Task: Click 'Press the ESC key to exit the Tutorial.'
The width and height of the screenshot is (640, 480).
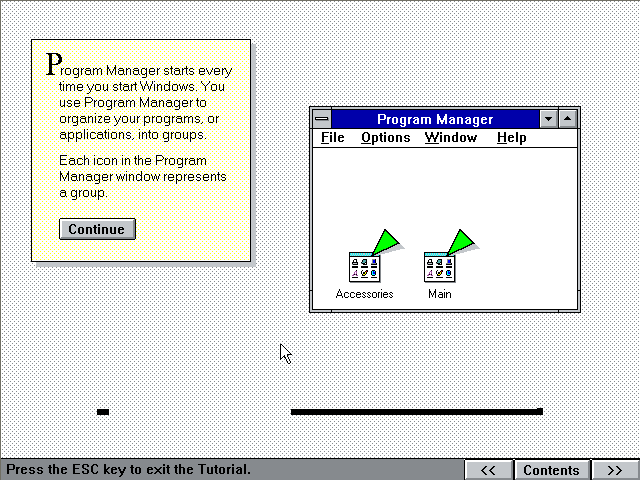Action: pos(129,469)
